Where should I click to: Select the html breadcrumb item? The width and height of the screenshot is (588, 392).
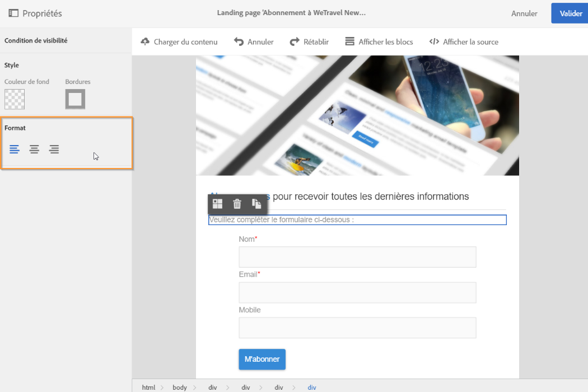tap(148, 388)
